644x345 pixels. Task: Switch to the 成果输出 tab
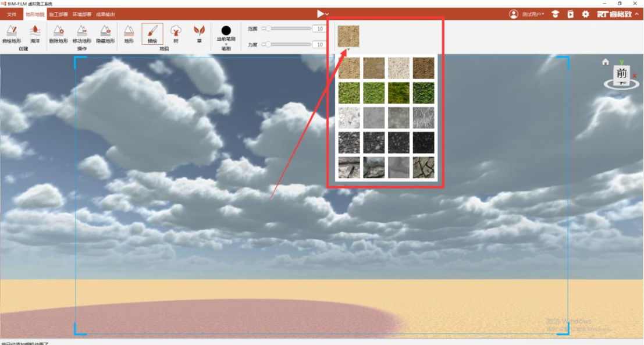(105, 15)
